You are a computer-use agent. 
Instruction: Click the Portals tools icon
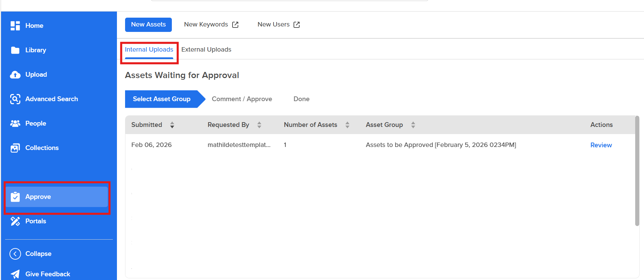(15, 221)
